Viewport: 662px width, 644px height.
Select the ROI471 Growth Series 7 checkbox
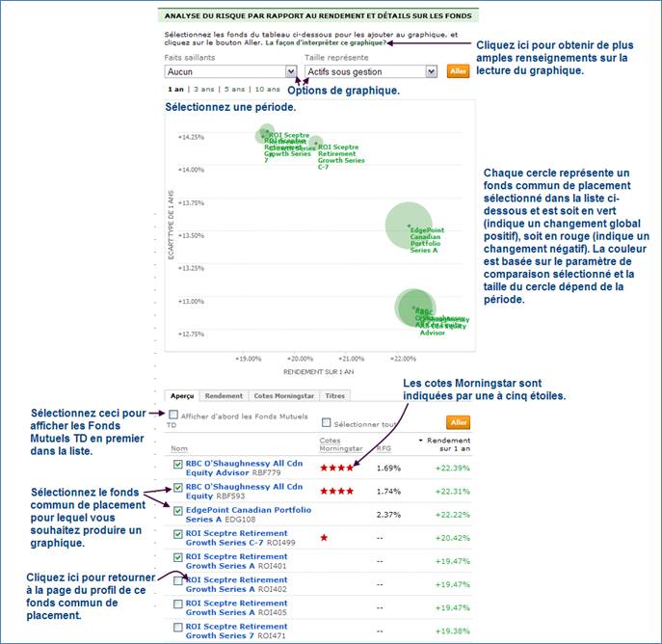[177, 629]
